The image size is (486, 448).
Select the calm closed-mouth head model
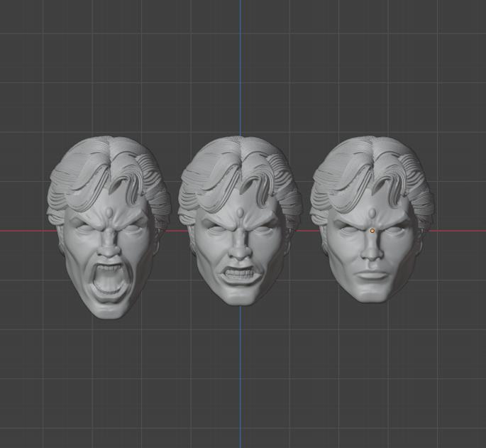372,219
